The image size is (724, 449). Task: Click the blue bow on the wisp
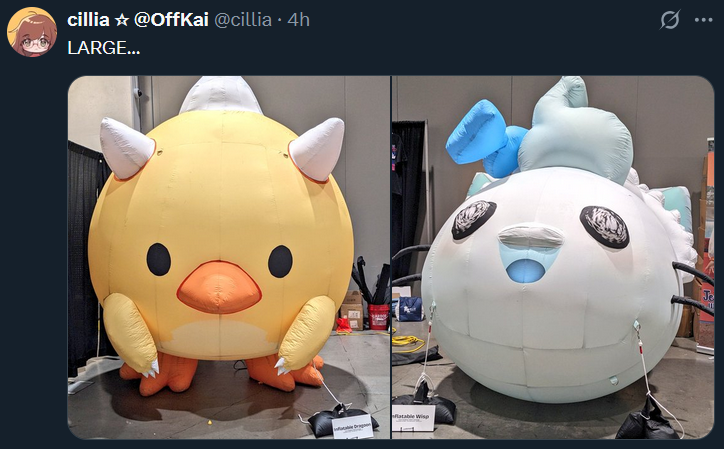tap(485, 139)
